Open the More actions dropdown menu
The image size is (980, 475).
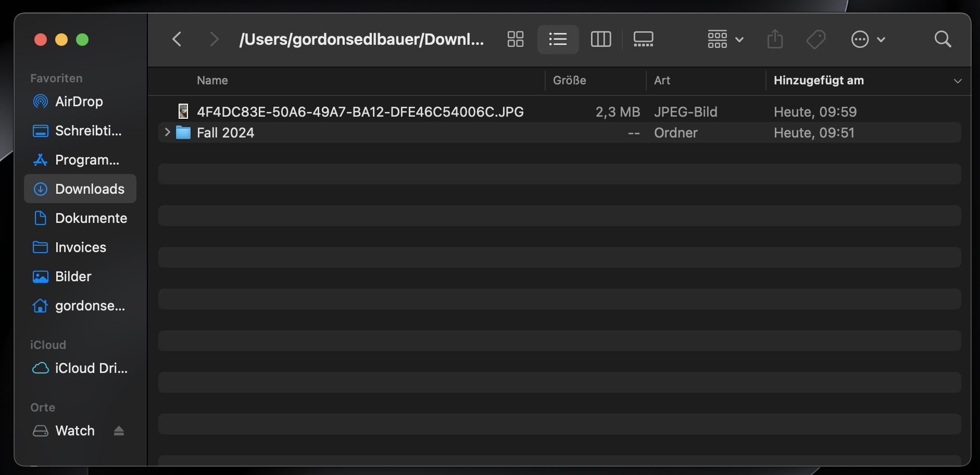tap(867, 39)
